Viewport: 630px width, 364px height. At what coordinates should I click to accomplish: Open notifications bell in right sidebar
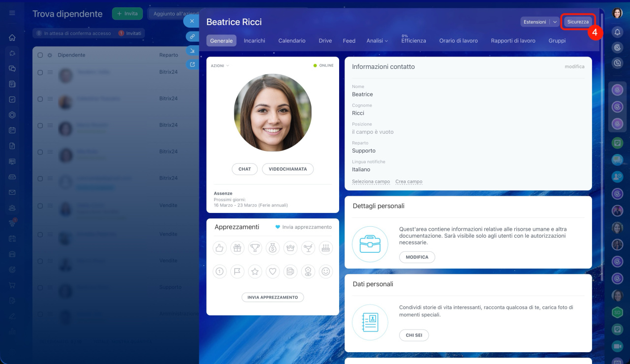click(617, 32)
